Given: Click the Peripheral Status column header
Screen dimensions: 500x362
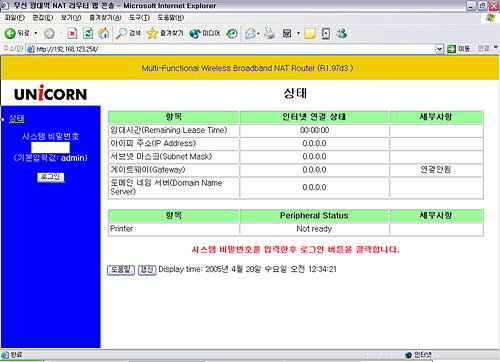Looking at the screenshot, I should pyautogui.click(x=314, y=216).
